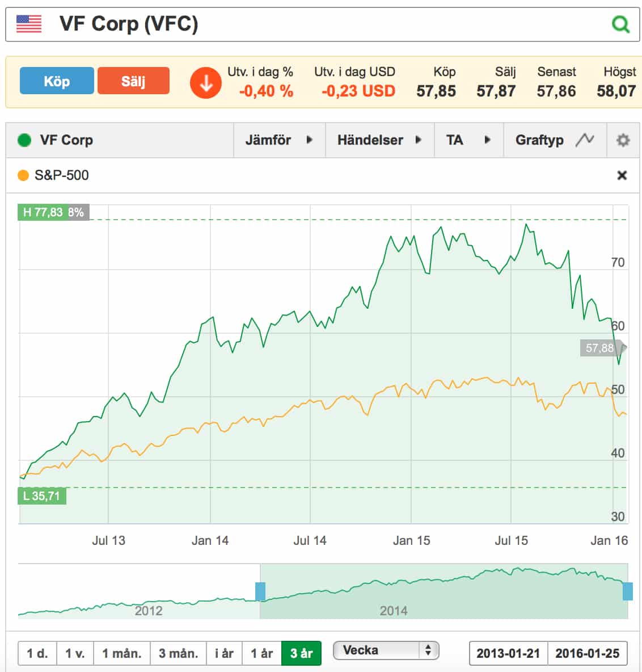Click the left blue range slider handle
The height and width of the screenshot is (672, 642).
pos(260,591)
